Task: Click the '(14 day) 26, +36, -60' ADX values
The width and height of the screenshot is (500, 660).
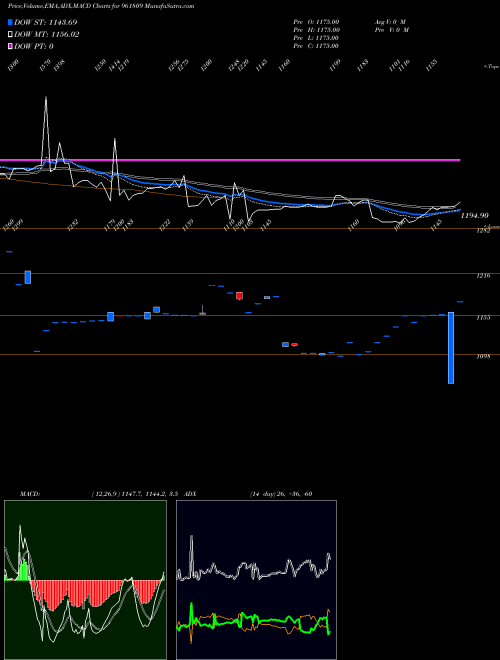Action: point(281,494)
